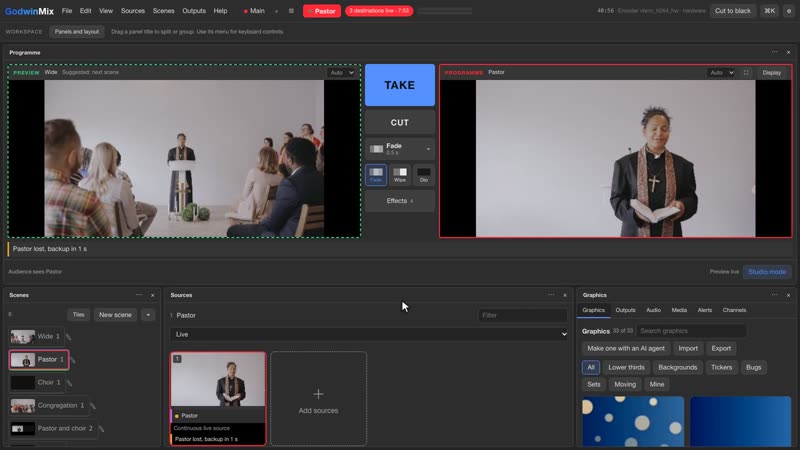The width and height of the screenshot is (800, 450).
Task: Edit the Pastor and choir scene pencil icon
Action: pos(101,429)
